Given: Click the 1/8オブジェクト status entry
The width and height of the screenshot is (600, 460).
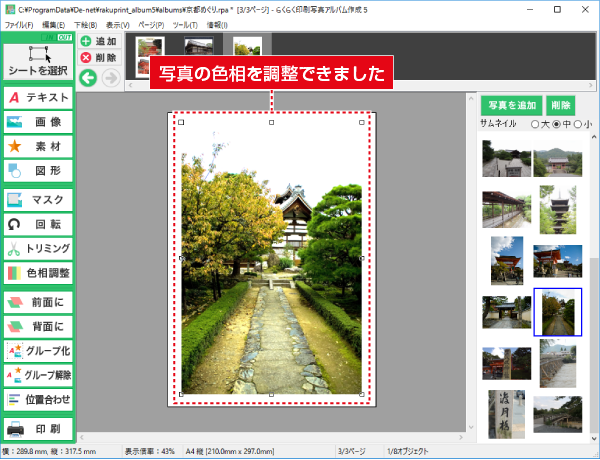Looking at the screenshot, I should pos(407,452).
